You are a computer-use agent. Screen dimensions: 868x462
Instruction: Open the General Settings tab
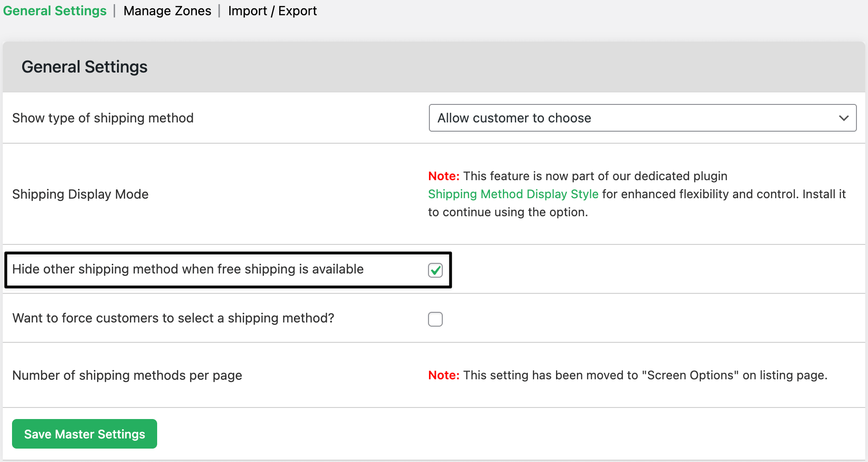tap(55, 11)
